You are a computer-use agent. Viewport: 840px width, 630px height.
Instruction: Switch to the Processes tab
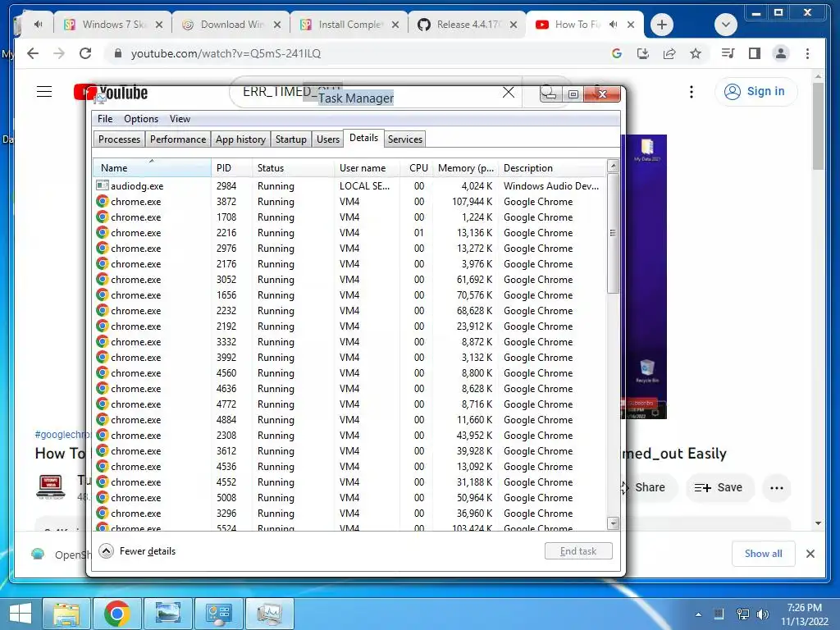coord(119,139)
